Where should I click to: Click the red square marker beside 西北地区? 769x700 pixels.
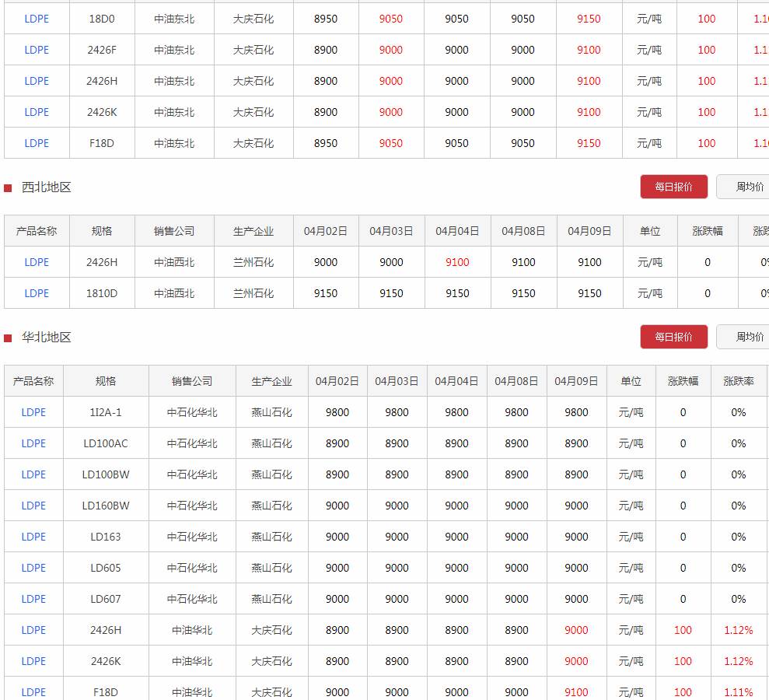tap(8, 187)
